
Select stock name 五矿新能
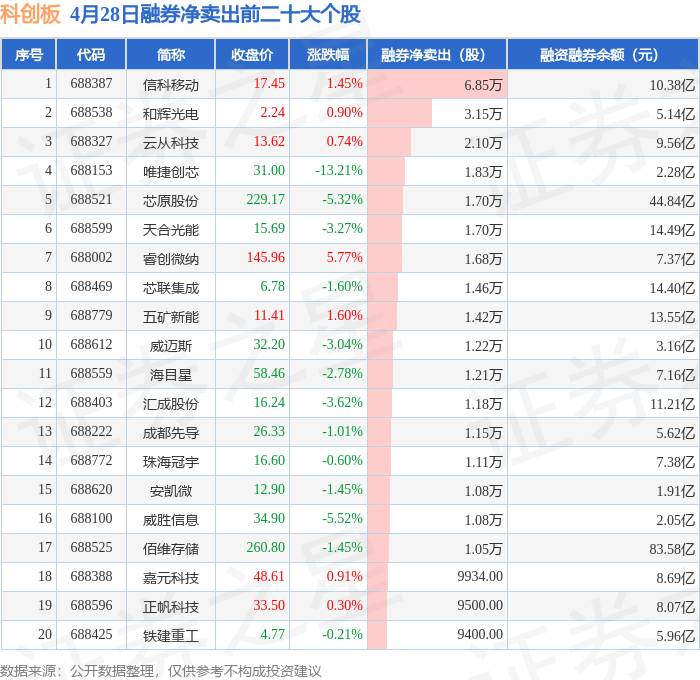171,317
